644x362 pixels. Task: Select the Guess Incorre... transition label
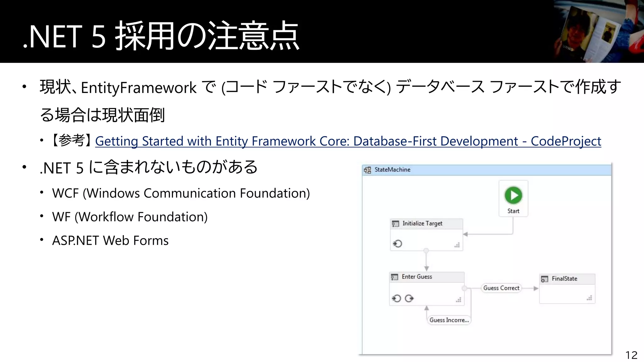(449, 320)
